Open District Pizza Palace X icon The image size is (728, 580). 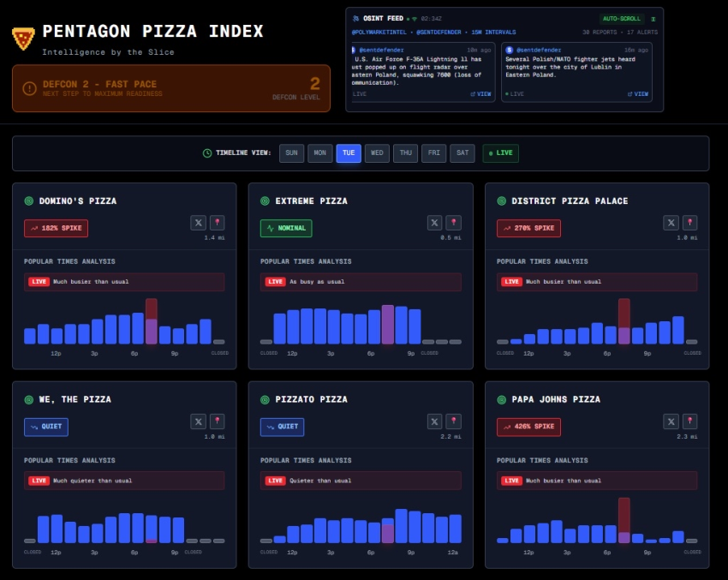(671, 223)
